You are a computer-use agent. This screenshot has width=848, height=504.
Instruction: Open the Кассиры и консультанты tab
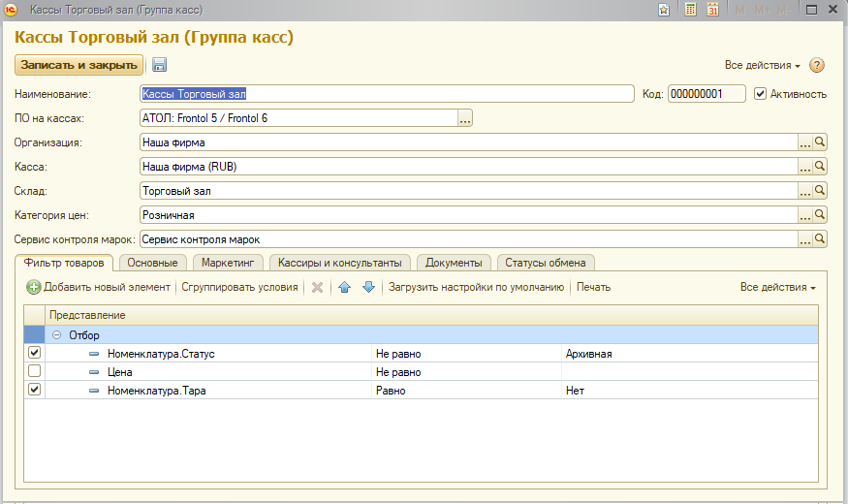pos(340,263)
